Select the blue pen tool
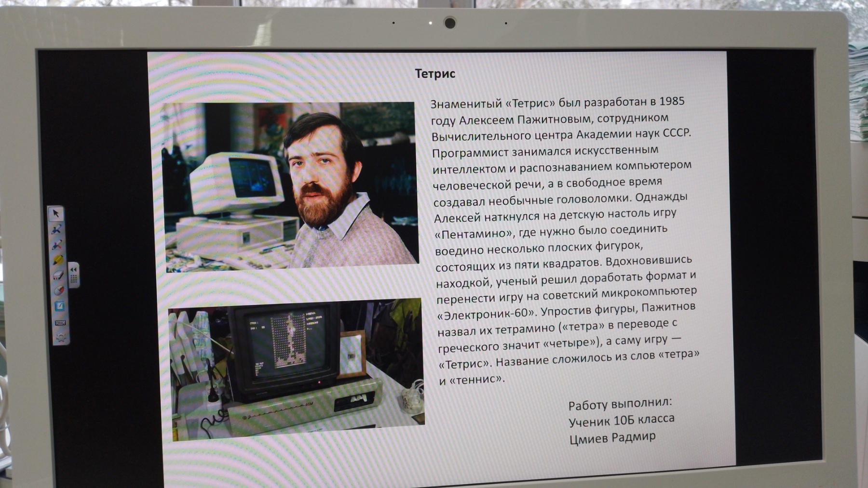868x488 pixels. tap(56, 229)
